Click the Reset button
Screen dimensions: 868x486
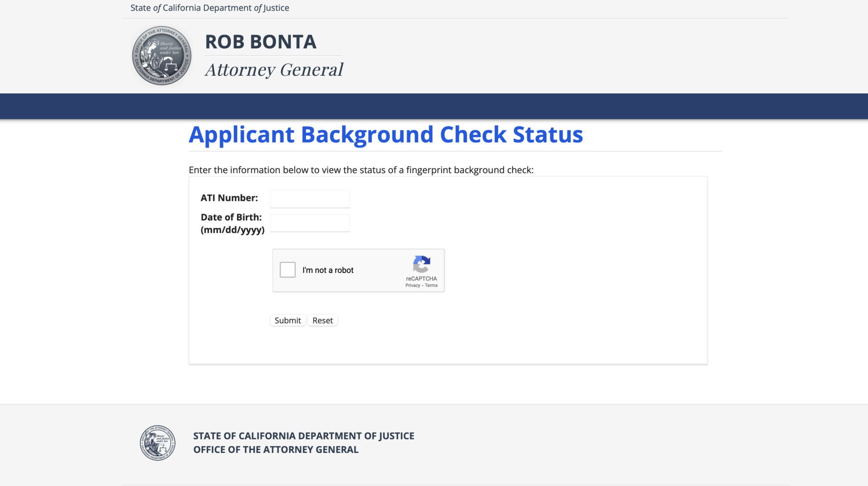(x=322, y=320)
